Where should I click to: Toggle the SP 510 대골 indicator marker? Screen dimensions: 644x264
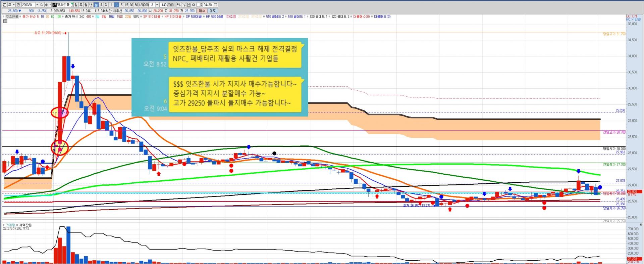pyautogui.click(x=142, y=16)
